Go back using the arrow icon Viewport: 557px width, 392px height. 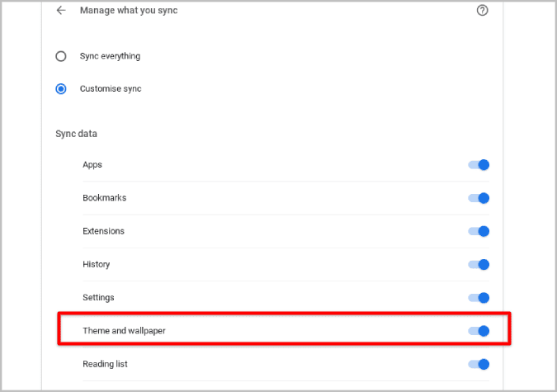coord(61,11)
